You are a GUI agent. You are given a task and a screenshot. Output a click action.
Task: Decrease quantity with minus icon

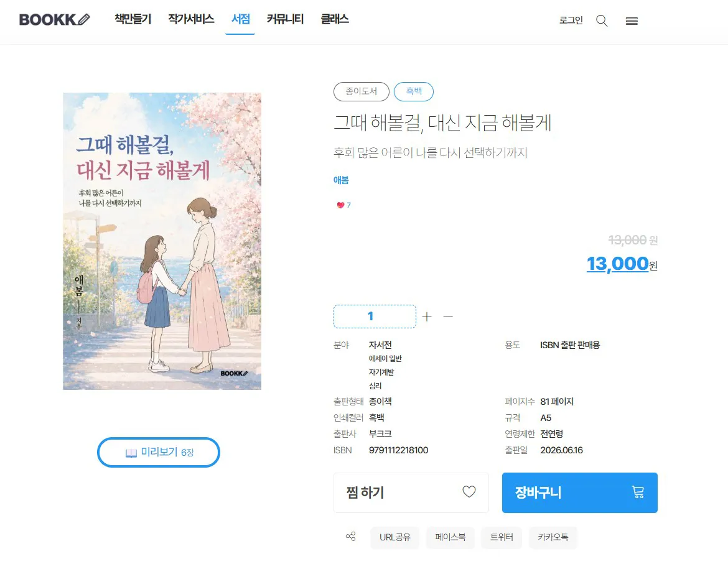coord(448,317)
